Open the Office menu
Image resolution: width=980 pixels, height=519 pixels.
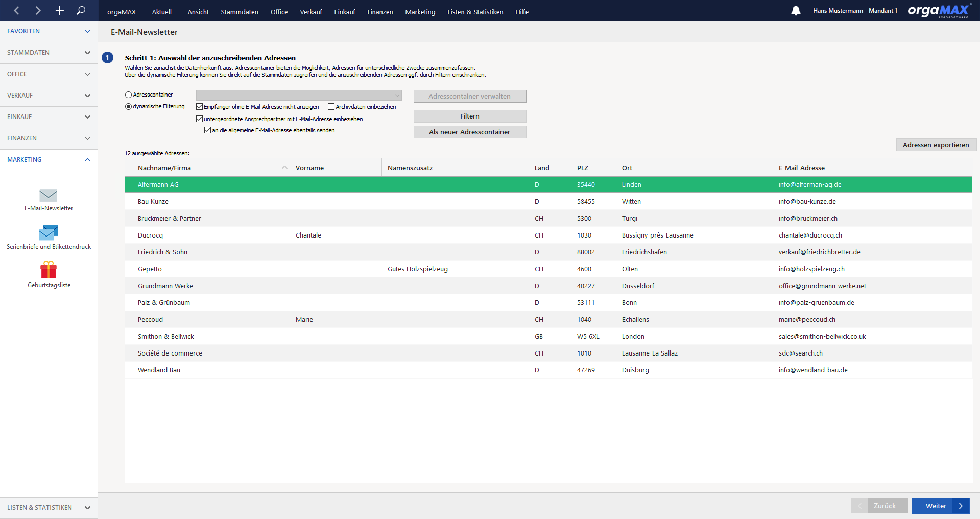click(279, 12)
